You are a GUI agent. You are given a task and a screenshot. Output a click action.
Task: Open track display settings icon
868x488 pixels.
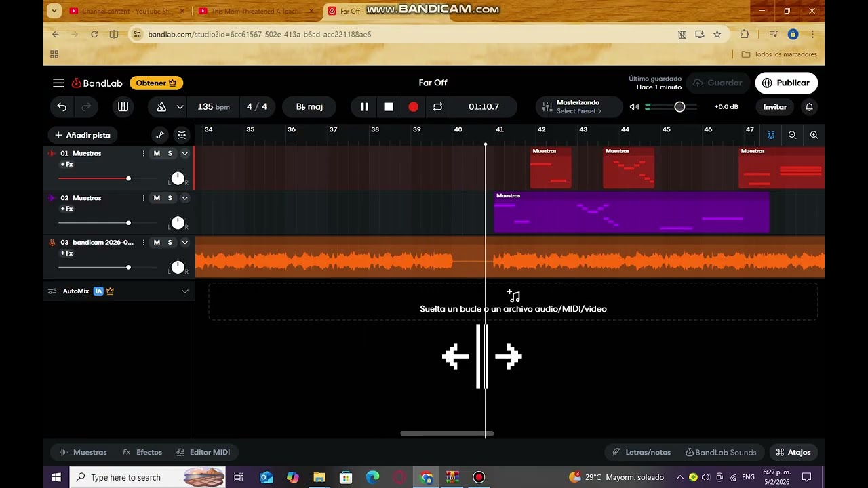pos(182,135)
